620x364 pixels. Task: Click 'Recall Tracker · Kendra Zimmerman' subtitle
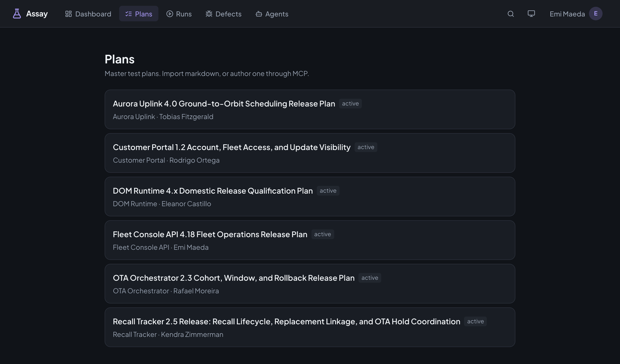click(168, 334)
